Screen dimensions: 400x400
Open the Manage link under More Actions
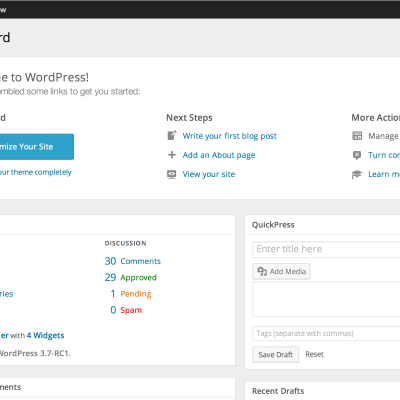click(383, 136)
